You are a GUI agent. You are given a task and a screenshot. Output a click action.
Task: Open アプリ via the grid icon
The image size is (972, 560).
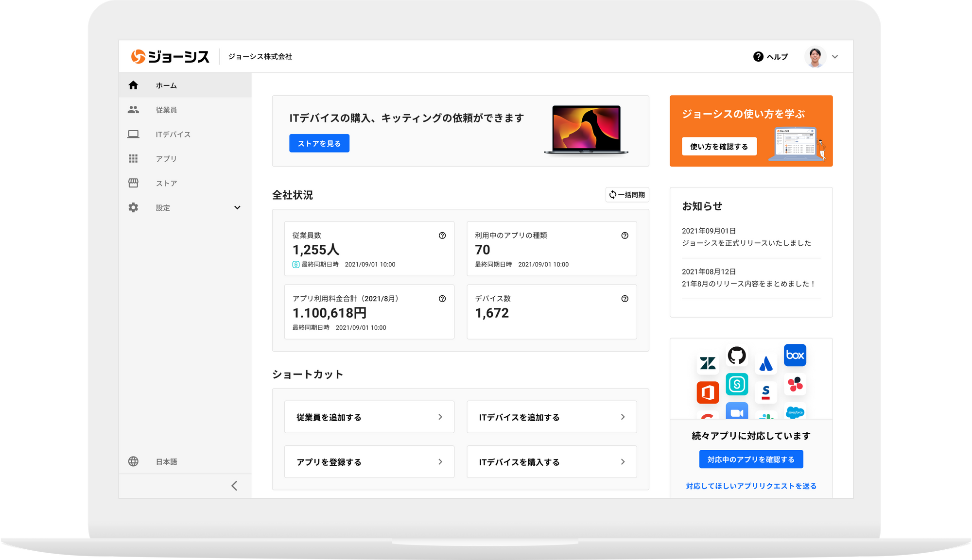coord(133,158)
